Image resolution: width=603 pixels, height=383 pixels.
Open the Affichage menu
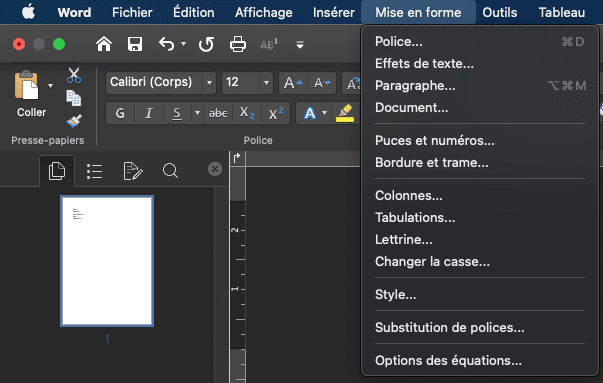263,12
